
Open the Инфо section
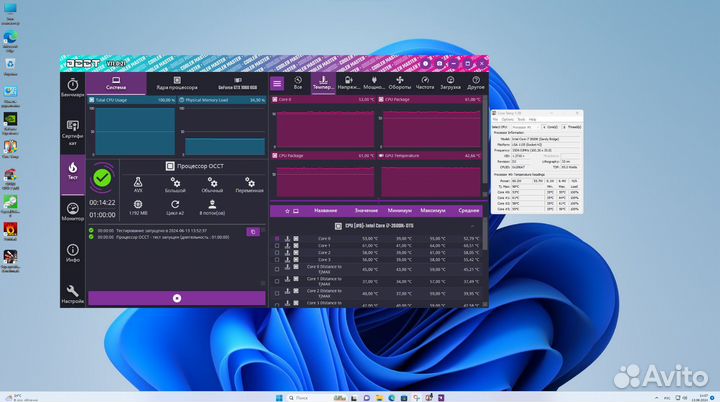[73, 253]
